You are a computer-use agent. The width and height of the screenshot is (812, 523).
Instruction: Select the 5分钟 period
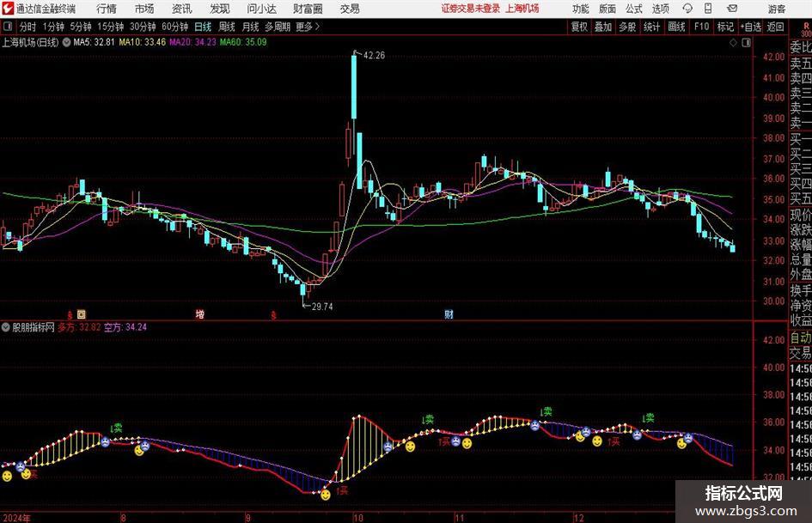coord(81,27)
